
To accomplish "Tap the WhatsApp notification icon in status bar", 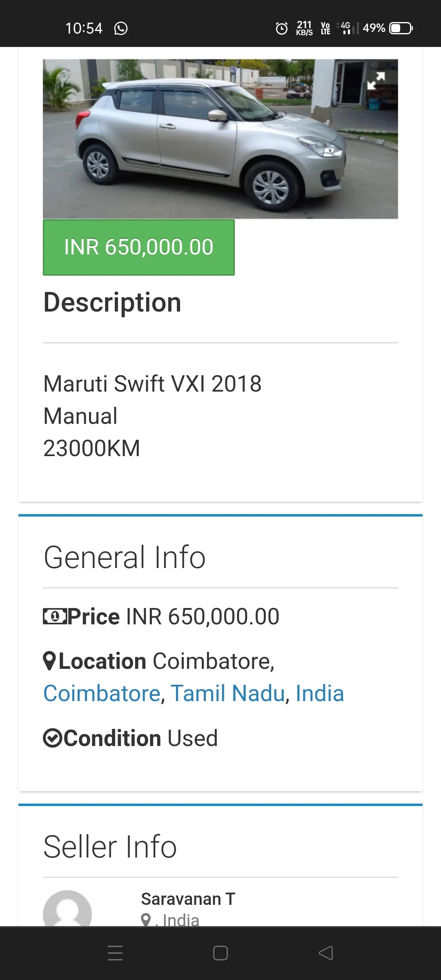I will 121,28.
